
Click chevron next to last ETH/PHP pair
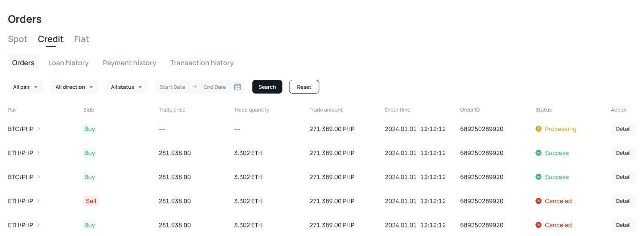(39, 225)
